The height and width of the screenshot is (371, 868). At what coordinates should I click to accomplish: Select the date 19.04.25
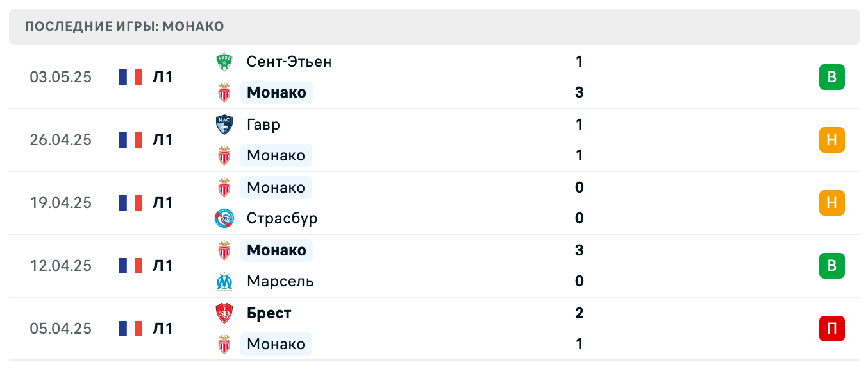[61, 203]
